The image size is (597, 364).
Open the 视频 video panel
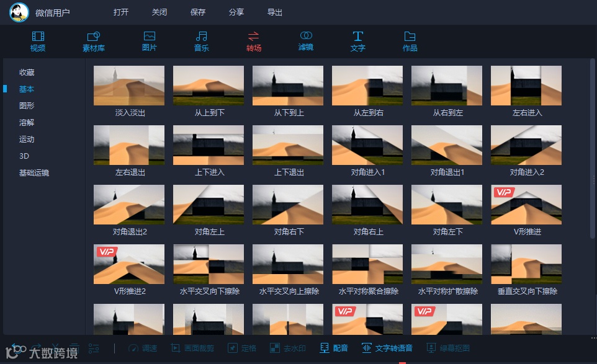point(38,42)
